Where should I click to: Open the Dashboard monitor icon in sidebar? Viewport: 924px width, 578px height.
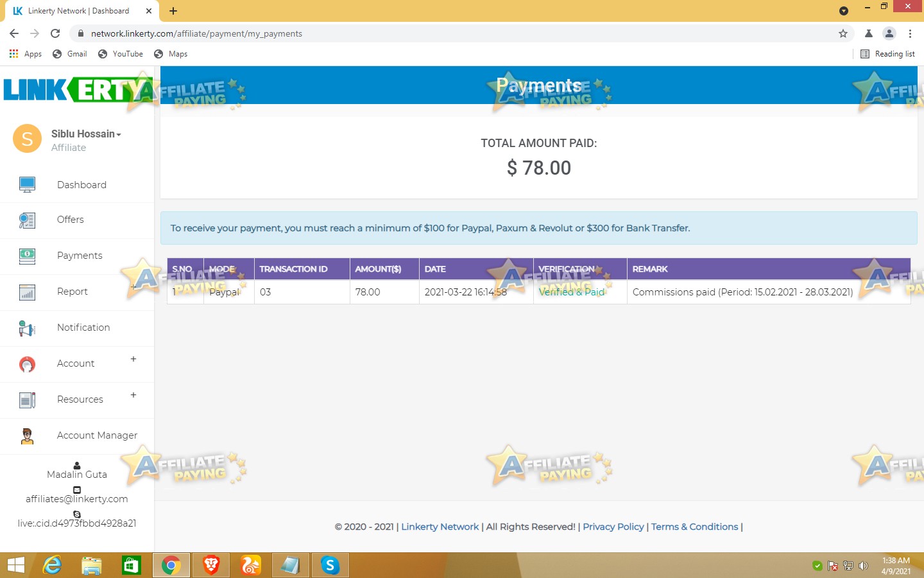click(27, 185)
